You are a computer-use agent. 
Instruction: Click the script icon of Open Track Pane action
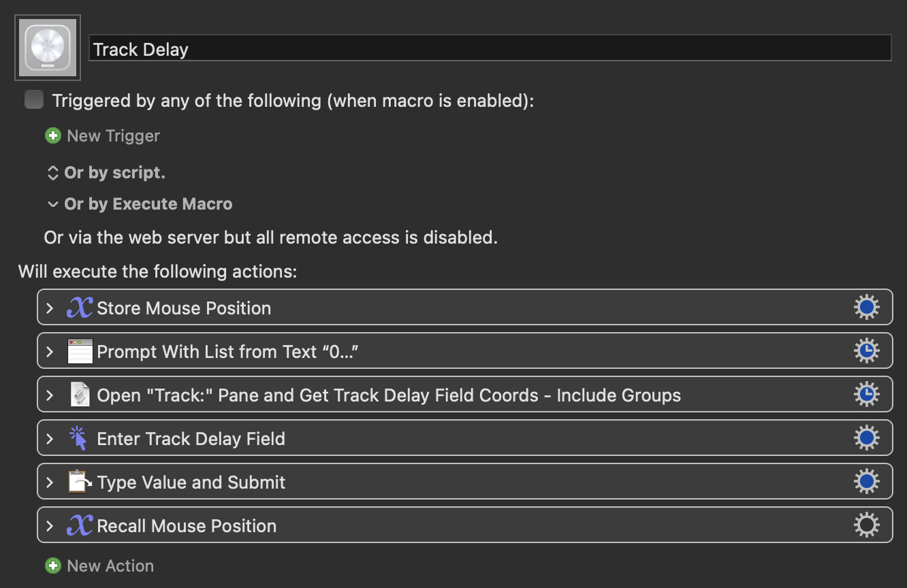coord(80,395)
